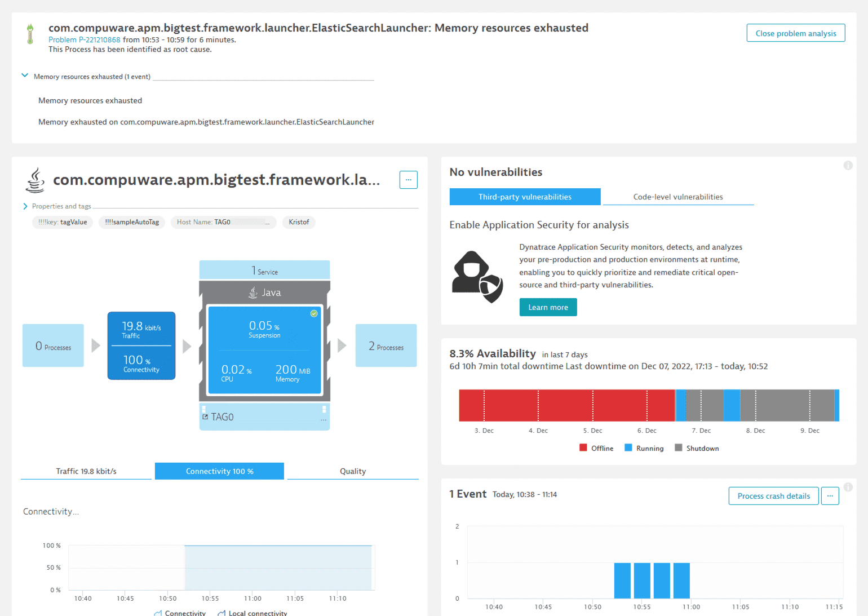The width and height of the screenshot is (868, 616).
Task: Click the !!!key: tagValue tag
Action: click(x=63, y=222)
